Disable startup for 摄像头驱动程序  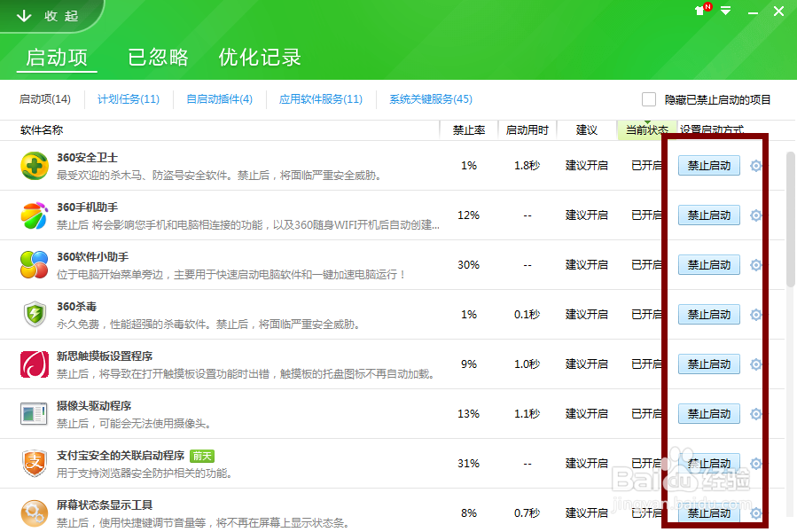pyautogui.click(x=709, y=413)
